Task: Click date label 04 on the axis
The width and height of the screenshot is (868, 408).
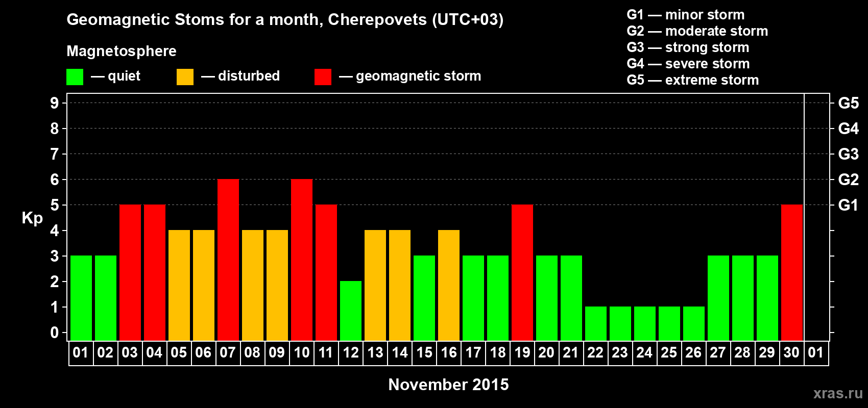Action: pos(154,353)
